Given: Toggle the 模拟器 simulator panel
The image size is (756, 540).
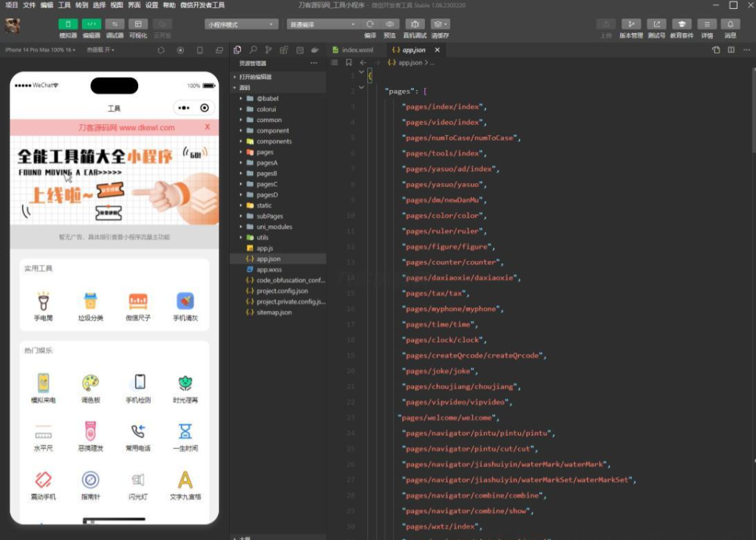Looking at the screenshot, I should [x=68, y=24].
